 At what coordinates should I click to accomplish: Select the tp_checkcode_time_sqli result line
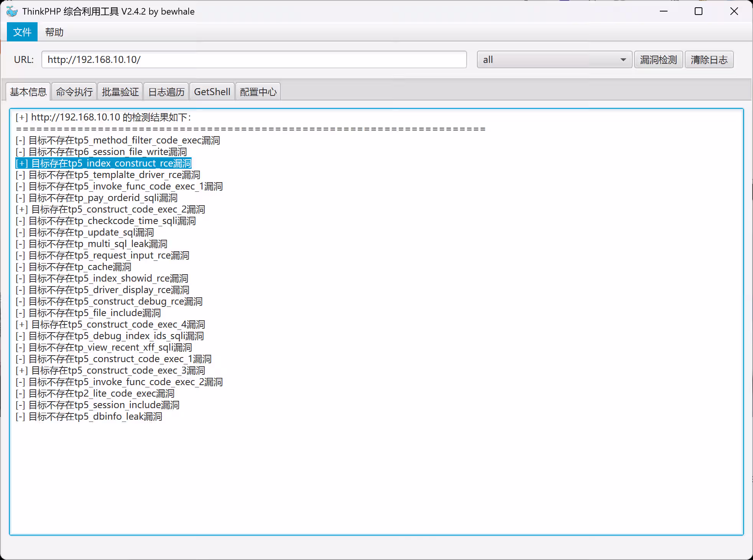pyautogui.click(x=106, y=221)
